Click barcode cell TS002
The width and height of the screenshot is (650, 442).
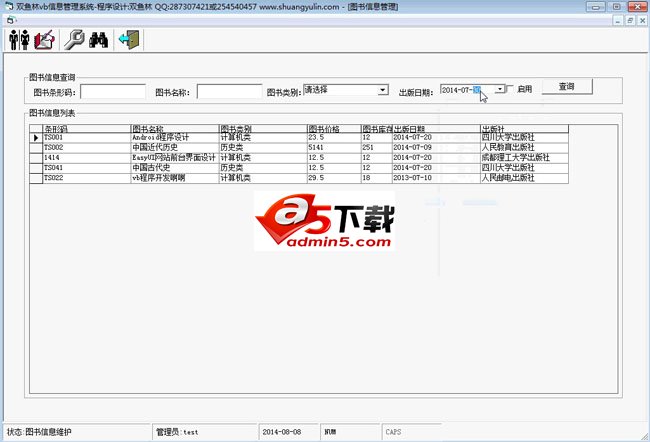click(x=87, y=148)
